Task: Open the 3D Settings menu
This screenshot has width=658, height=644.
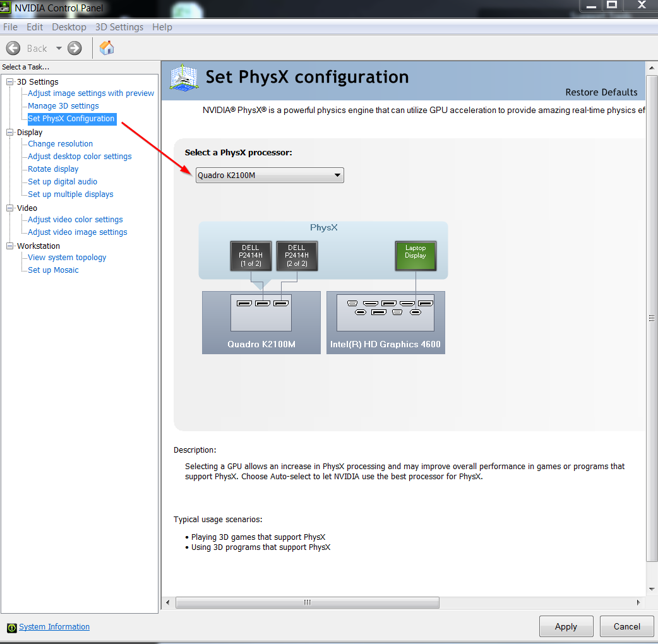Action: 119,27
